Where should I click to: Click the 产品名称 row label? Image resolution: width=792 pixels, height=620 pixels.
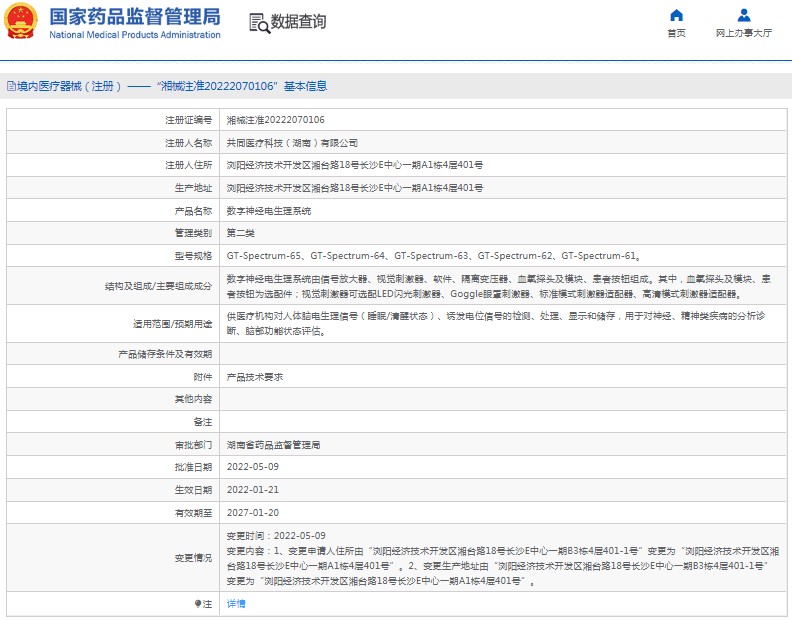193,211
